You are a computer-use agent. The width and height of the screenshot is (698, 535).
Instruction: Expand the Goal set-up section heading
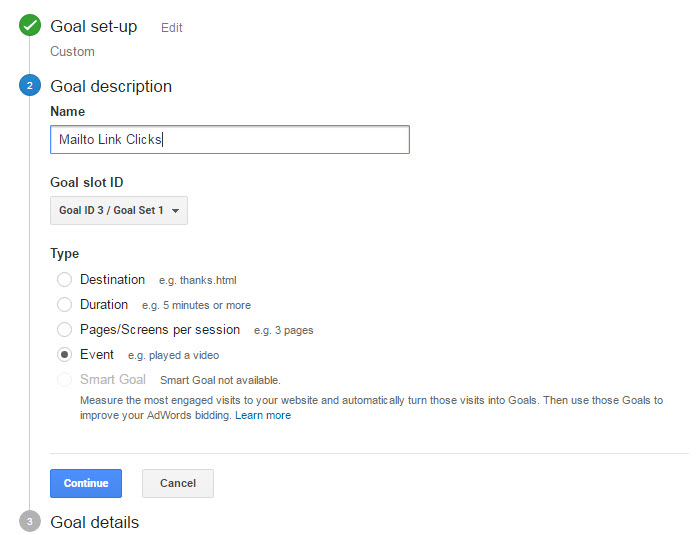point(94,27)
